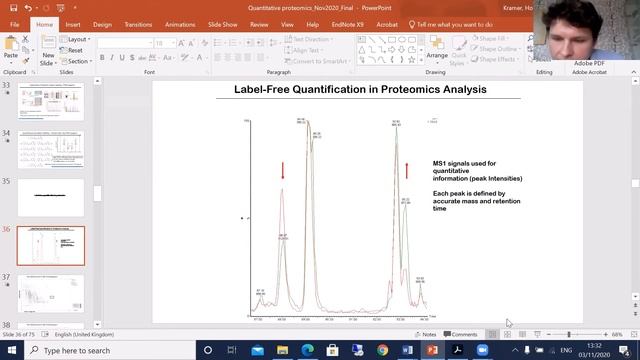Open Adobe Acrobat from taskbar
The width and height of the screenshot is (640, 360).
pyautogui.click(x=457, y=350)
